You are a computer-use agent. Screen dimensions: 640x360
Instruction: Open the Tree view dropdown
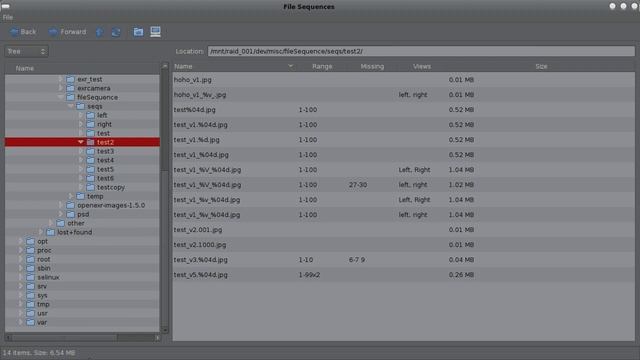pos(27,51)
